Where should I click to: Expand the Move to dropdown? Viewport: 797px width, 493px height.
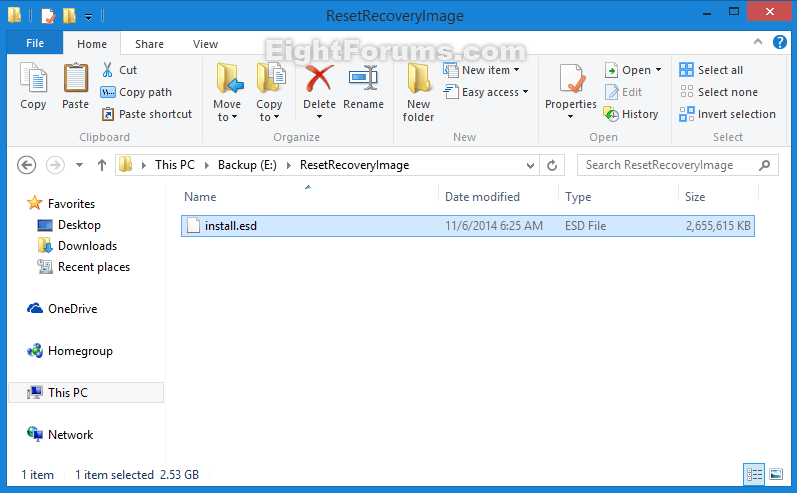pyautogui.click(x=227, y=116)
